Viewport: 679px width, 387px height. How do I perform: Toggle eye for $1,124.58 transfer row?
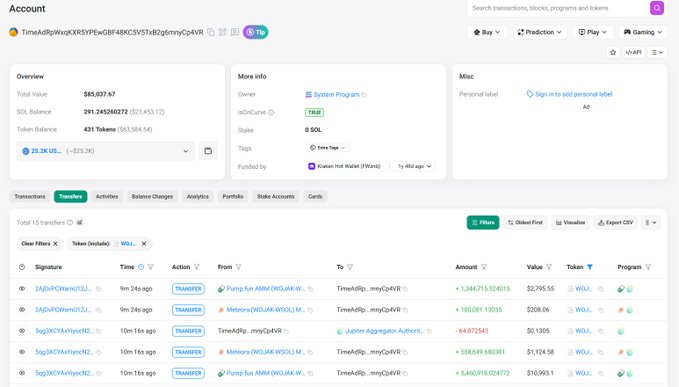click(22, 352)
